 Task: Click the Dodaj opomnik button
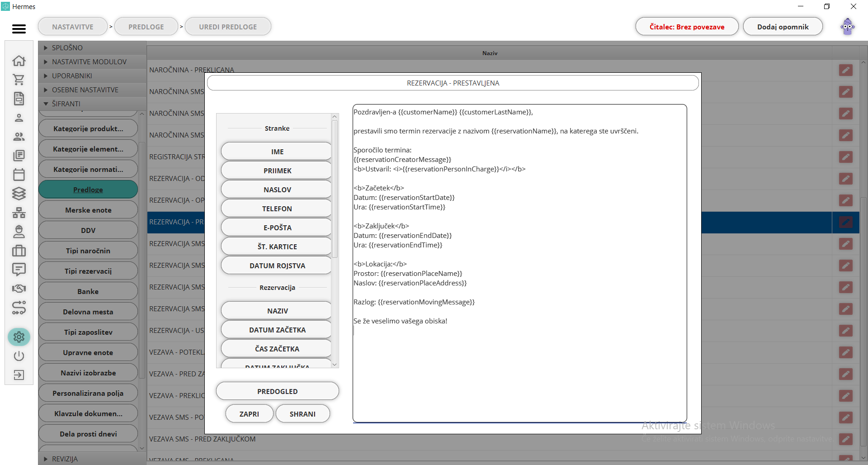pos(783,27)
